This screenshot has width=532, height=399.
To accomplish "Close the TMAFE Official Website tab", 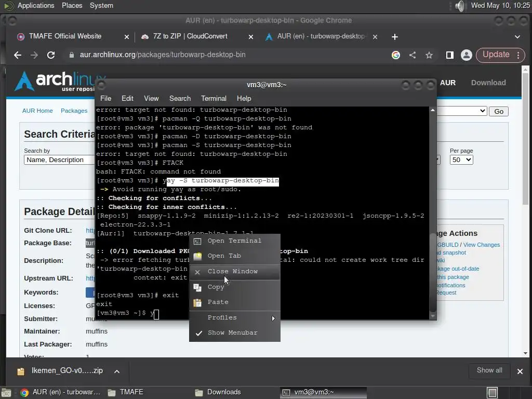I will (x=127, y=37).
